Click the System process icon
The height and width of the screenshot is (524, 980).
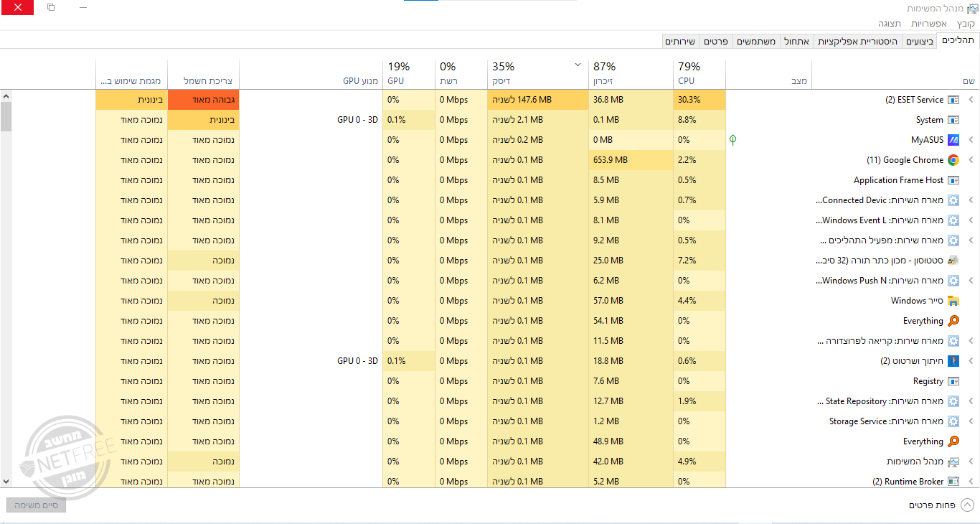(953, 120)
